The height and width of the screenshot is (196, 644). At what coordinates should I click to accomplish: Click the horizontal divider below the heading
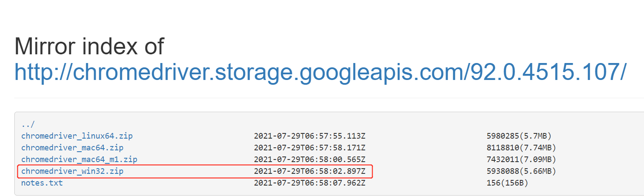coord(321,98)
